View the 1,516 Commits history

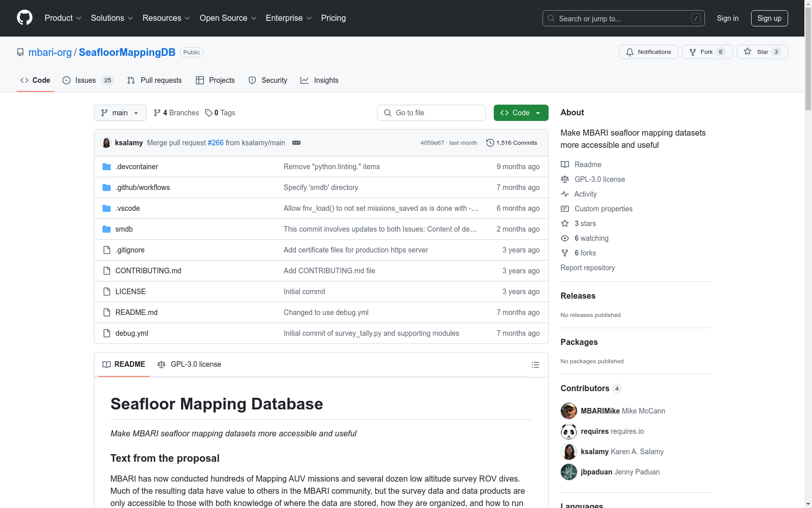(512, 143)
